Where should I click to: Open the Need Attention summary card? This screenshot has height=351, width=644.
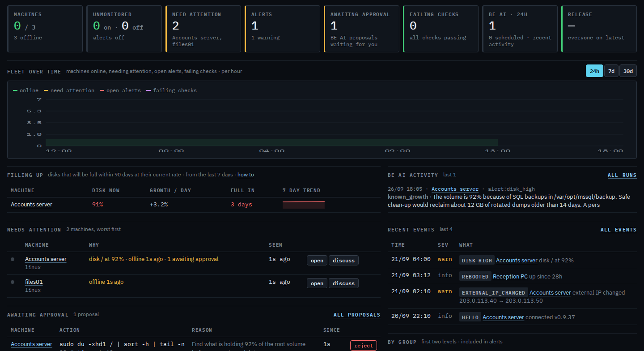click(203, 29)
